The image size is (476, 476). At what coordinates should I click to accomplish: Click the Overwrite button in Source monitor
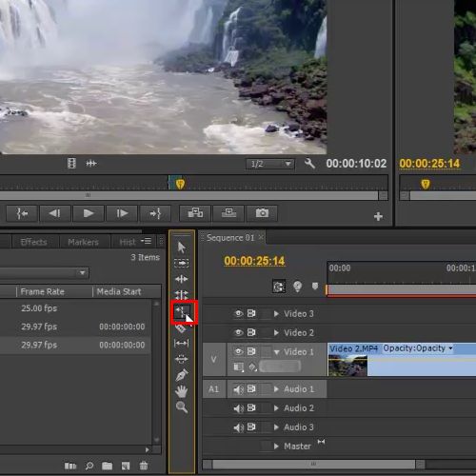coord(228,213)
